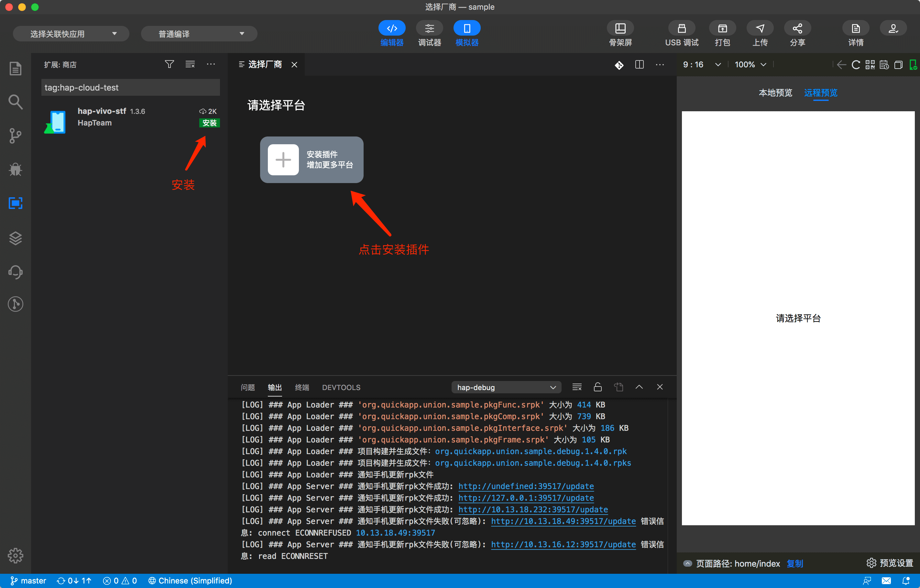Click the QR code icon in preview toolbar
920x588 pixels.
click(x=870, y=65)
